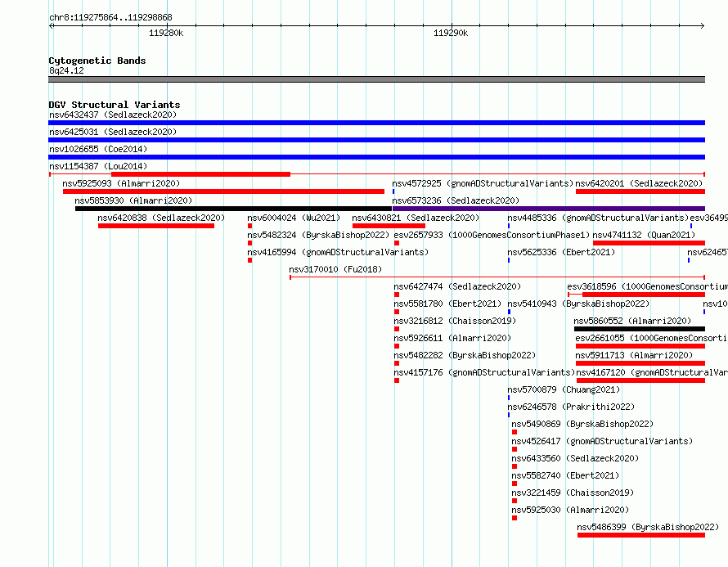
Task: Select nsv6573236 (Sedlazeck2020) label
Action: (456, 200)
